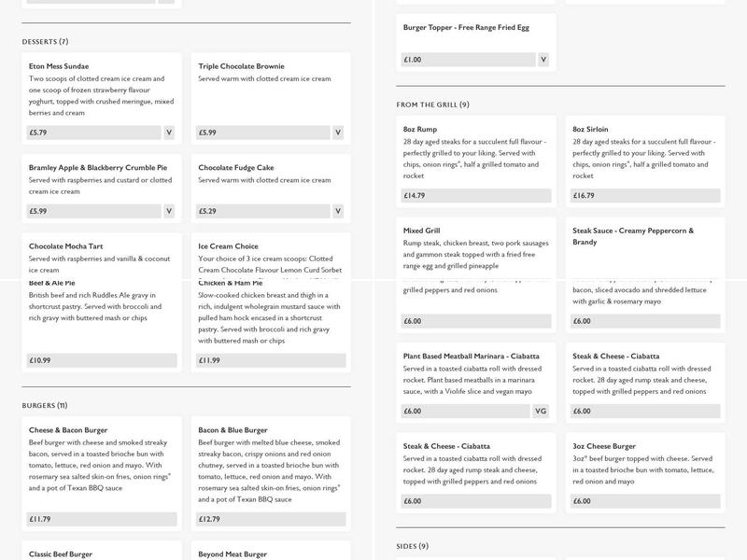Click the vegetarian V badge on Eton Mess Sundae
The width and height of the screenshot is (747, 560).
[169, 133]
